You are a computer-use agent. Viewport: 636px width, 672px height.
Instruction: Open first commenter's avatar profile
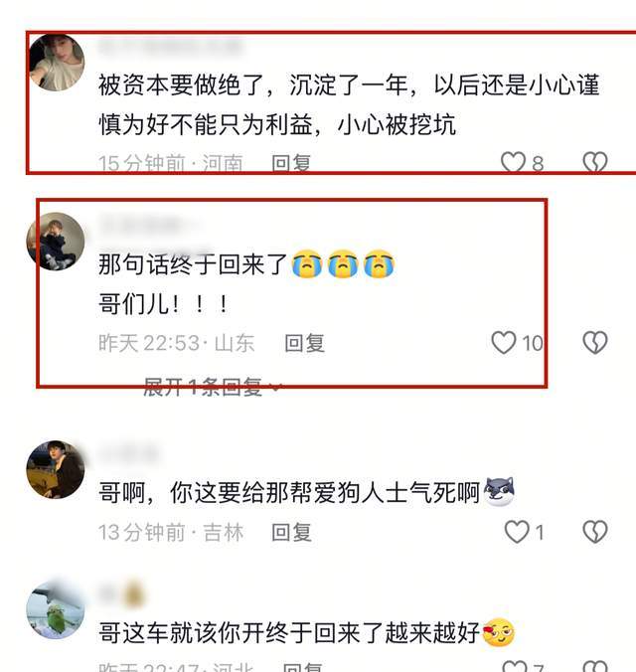coord(56,63)
